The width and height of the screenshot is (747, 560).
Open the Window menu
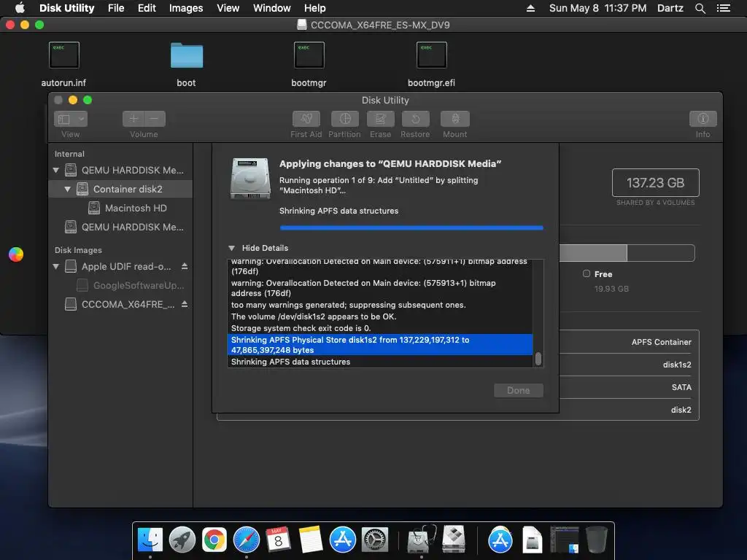[271, 8]
